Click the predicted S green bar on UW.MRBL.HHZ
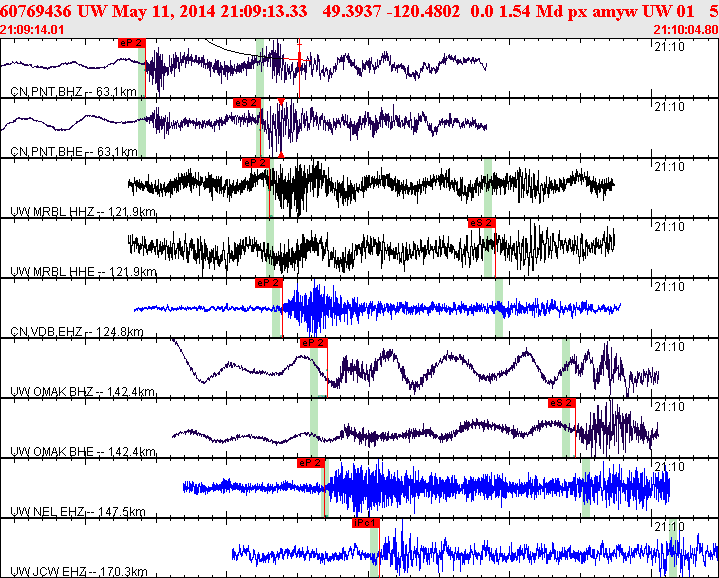The width and height of the screenshot is (719, 578). 488,188
